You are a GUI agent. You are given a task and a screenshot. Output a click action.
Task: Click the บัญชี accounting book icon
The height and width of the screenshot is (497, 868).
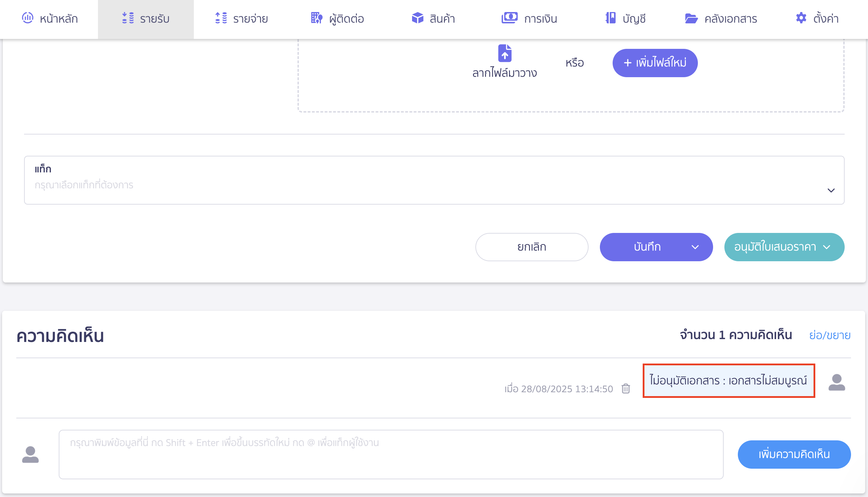[611, 18]
